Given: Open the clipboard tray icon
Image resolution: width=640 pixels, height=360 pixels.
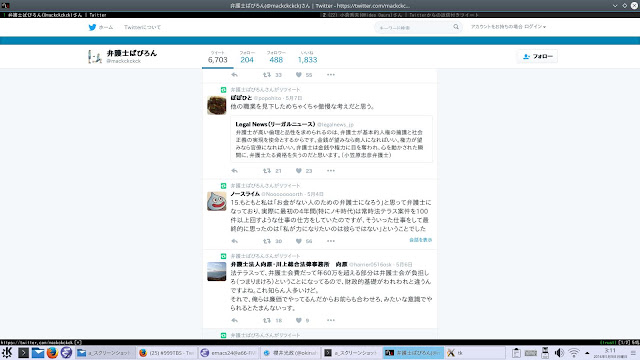Looking at the screenshot, I should click(x=516, y=353).
